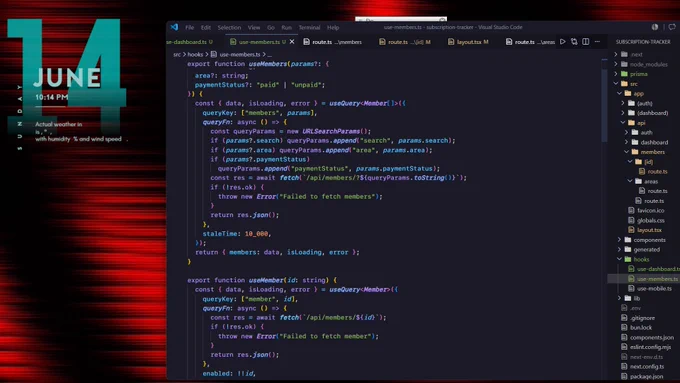Image resolution: width=680 pixels, height=383 pixels.
Task: Switch to the route.ts ...\areas tab
Action: 530,42
